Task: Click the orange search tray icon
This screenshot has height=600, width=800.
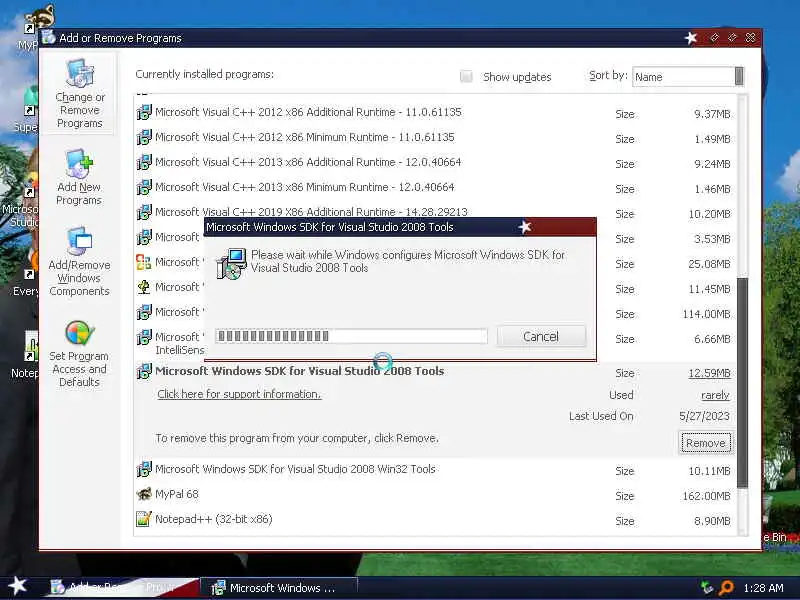Action: 726,588
